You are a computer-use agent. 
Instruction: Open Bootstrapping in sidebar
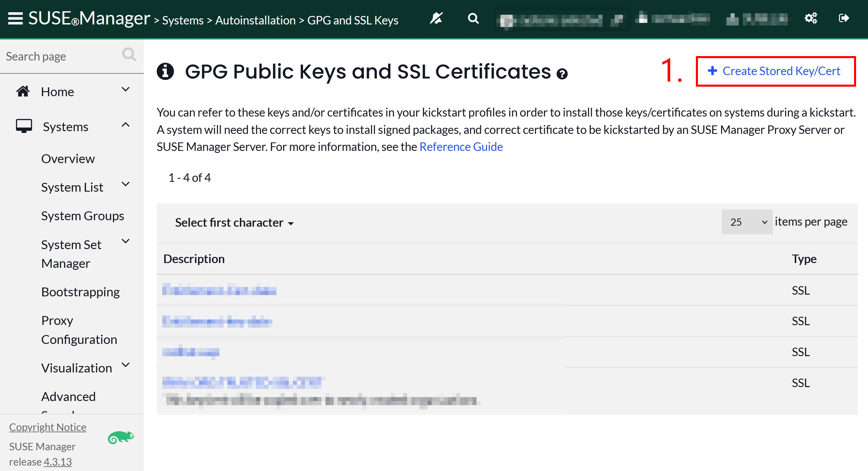tap(81, 292)
